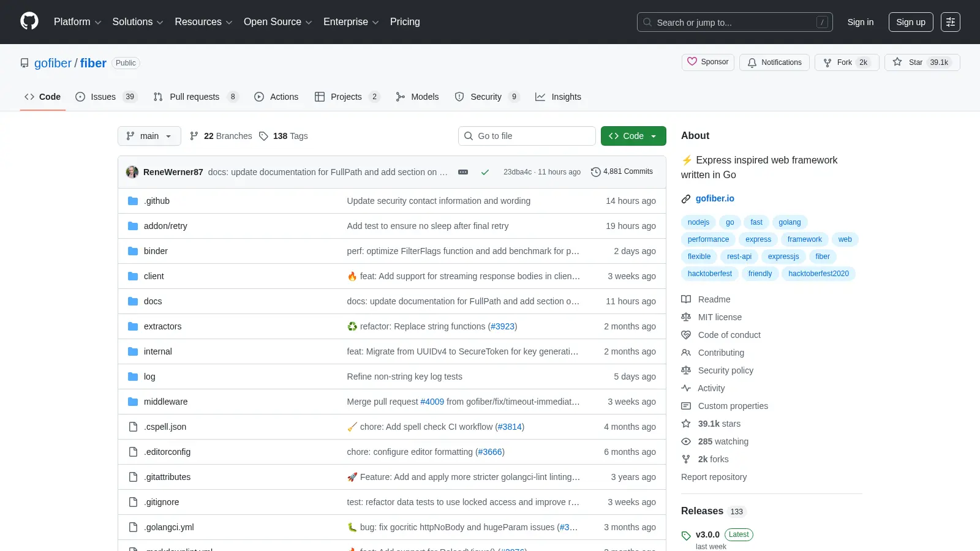Viewport: 980px width, 551px height.
Task: Click the Sponsor heart button
Action: click(708, 62)
